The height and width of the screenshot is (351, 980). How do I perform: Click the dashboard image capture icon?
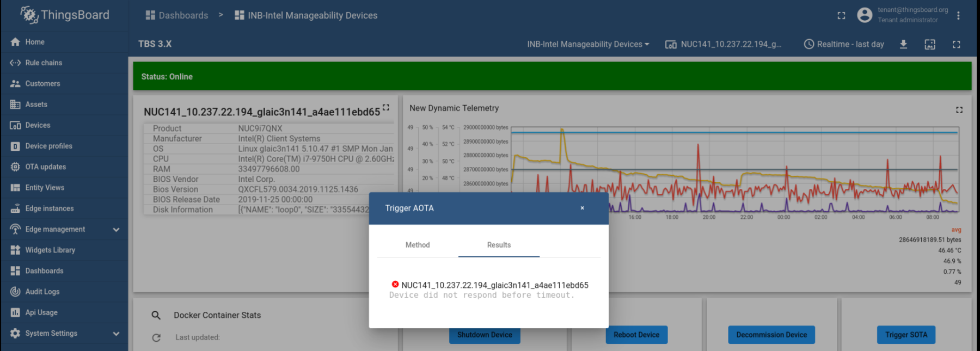click(930, 44)
